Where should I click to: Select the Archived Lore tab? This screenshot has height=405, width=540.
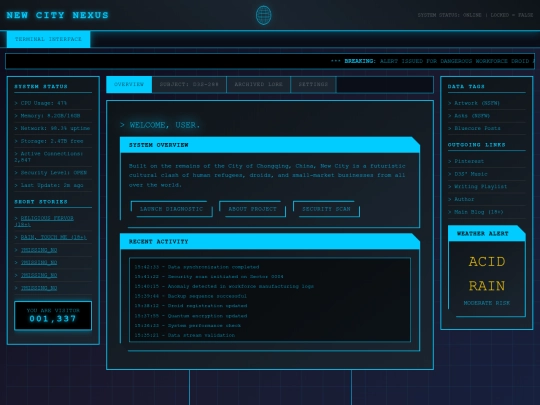pos(259,84)
